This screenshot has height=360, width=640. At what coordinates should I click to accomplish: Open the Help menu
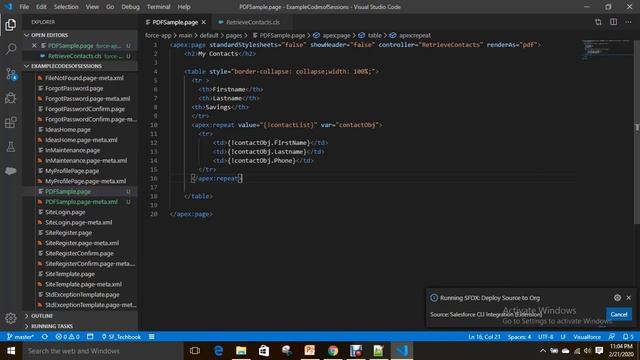coord(184,7)
